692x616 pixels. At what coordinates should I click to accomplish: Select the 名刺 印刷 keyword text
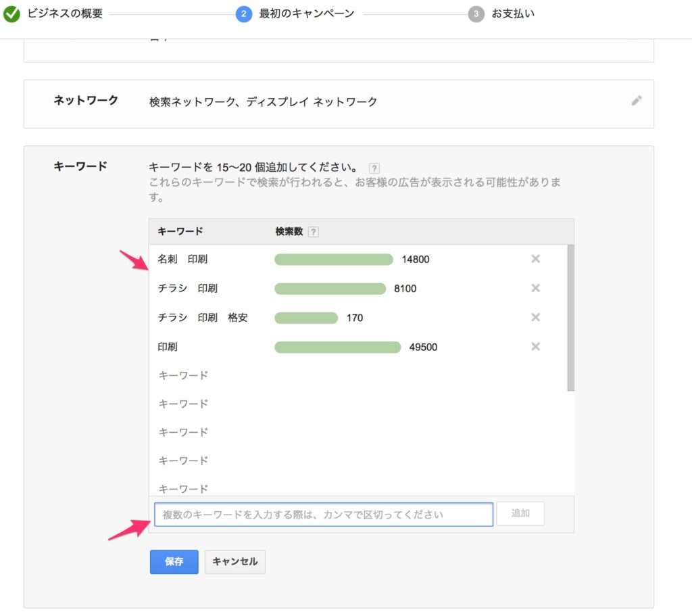click(179, 260)
